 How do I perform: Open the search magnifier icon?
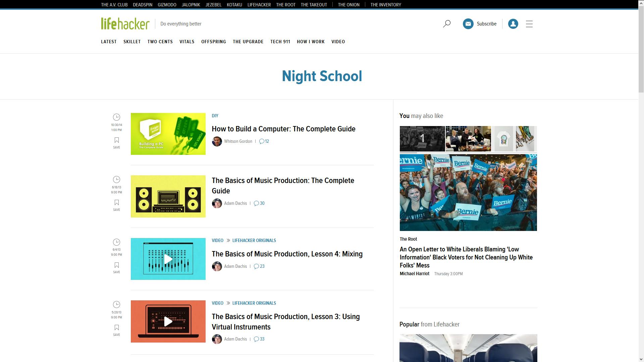coord(446,24)
